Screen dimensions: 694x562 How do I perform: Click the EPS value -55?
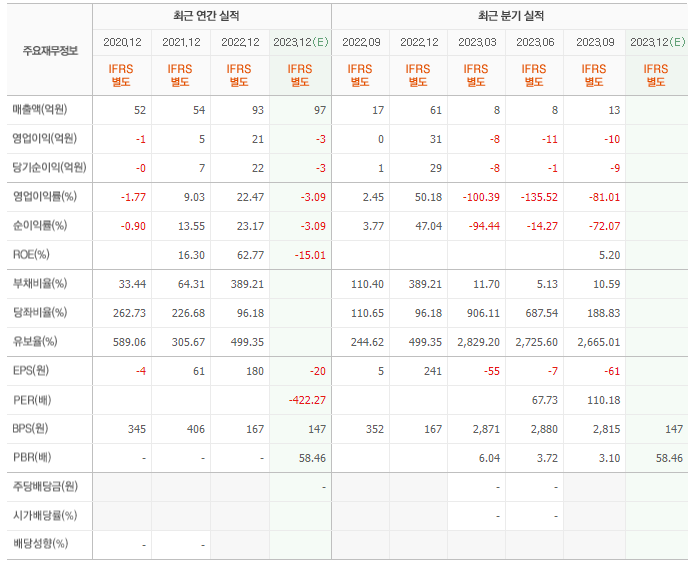(x=491, y=372)
